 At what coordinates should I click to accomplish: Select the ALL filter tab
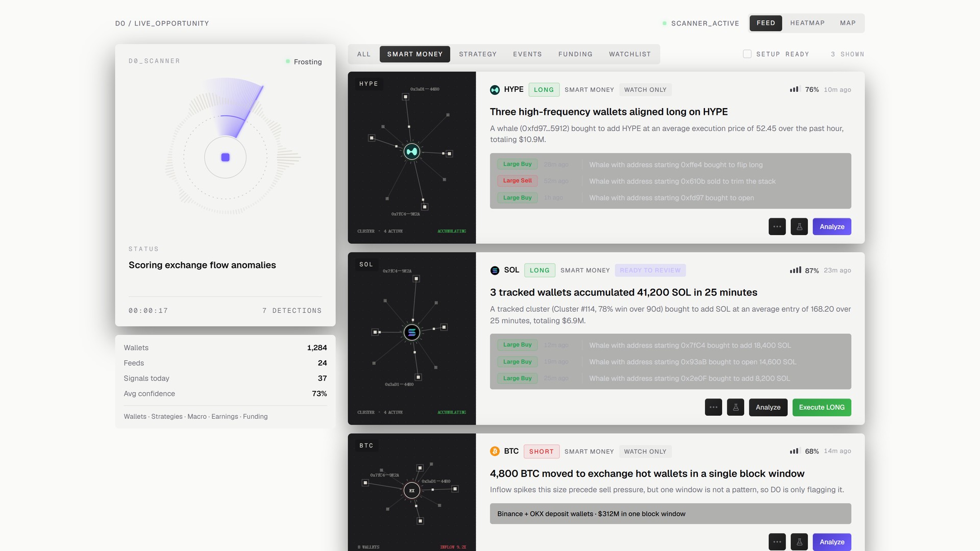pyautogui.click(x=364, y=54)
